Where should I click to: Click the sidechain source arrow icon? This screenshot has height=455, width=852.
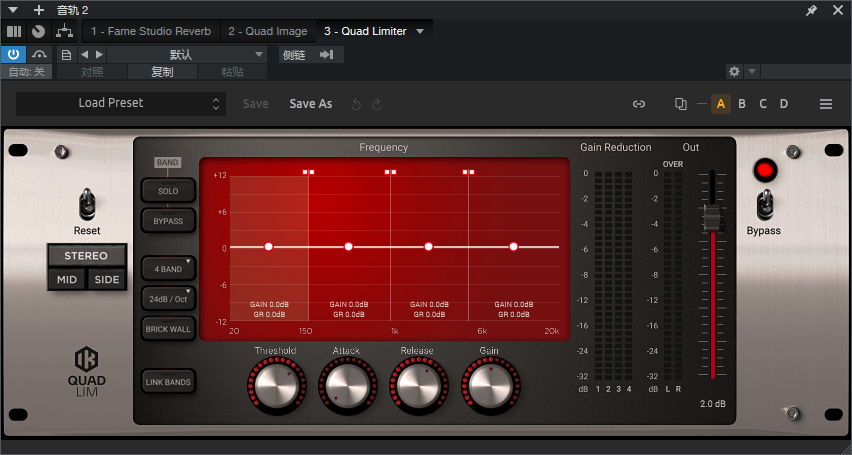327,55
